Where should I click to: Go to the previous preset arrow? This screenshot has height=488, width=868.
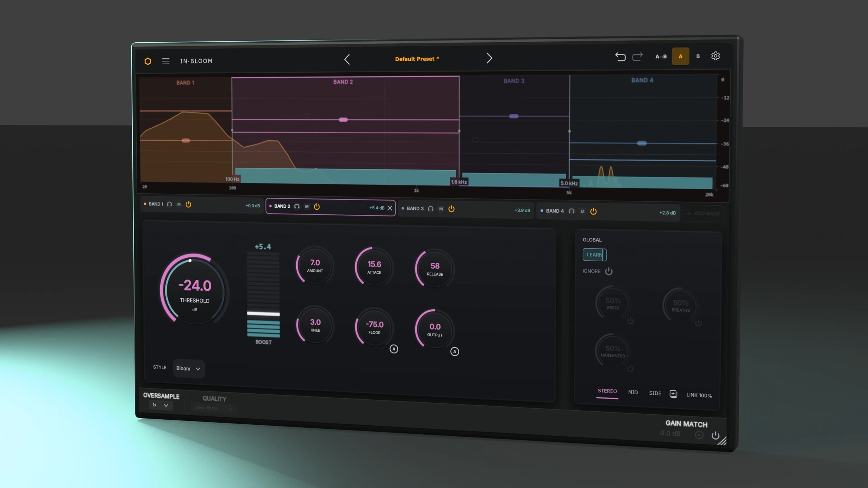[347, 59]
